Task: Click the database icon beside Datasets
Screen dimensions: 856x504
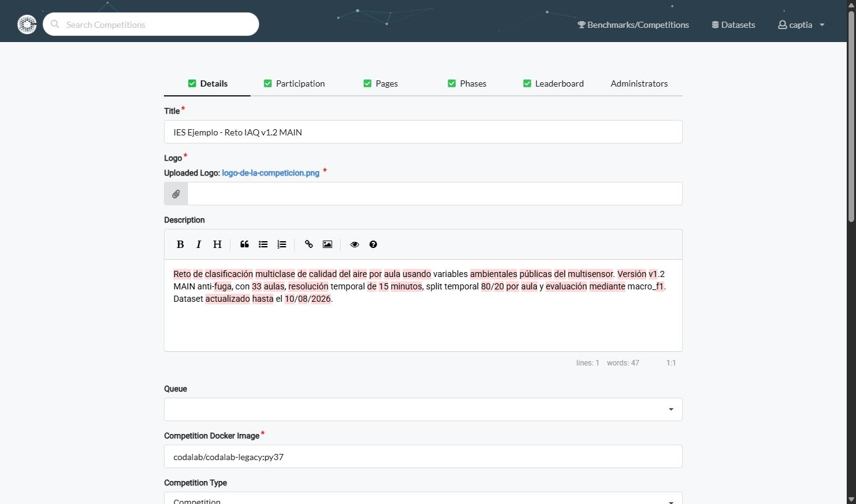Action: (715, 25)
